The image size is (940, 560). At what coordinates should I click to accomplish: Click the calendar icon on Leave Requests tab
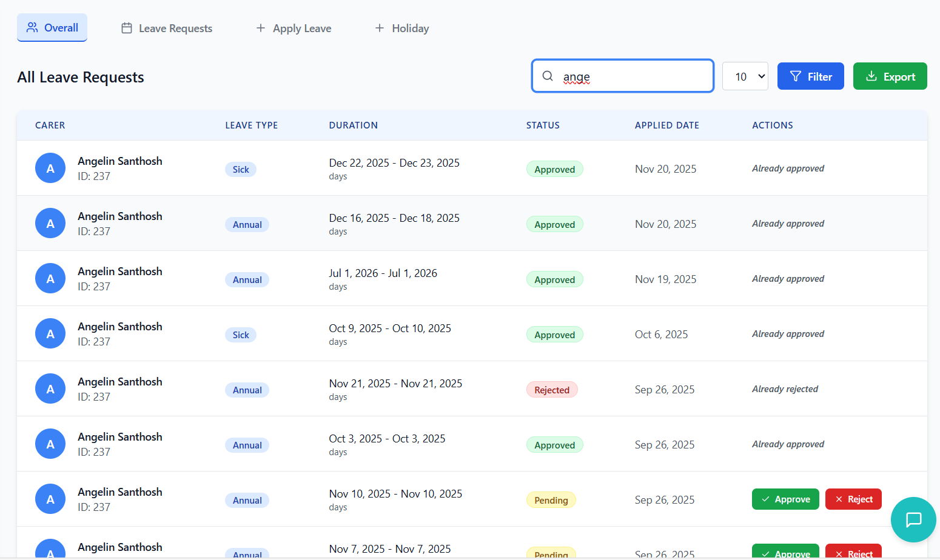[x=127, y=28]
